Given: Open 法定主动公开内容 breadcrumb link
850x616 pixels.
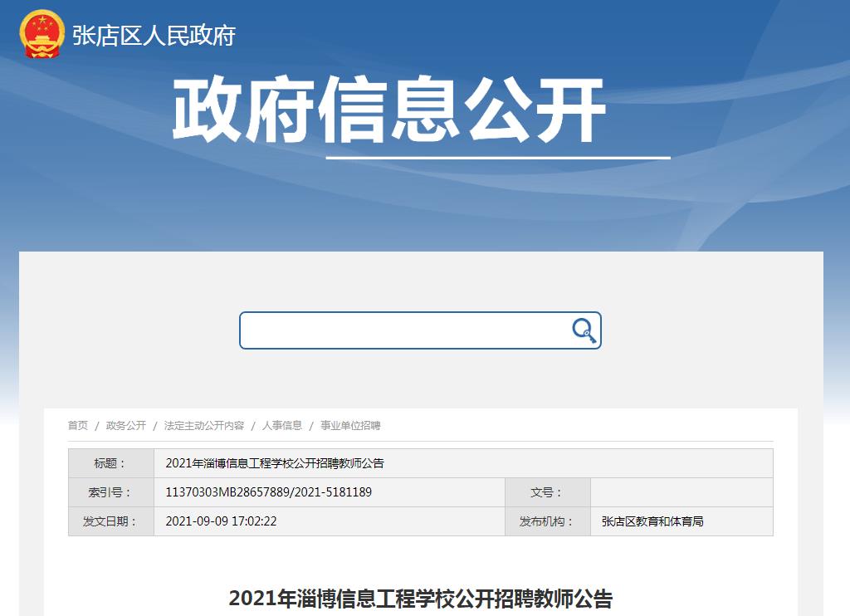Looking at the screenshot, I should click(204, 426).
